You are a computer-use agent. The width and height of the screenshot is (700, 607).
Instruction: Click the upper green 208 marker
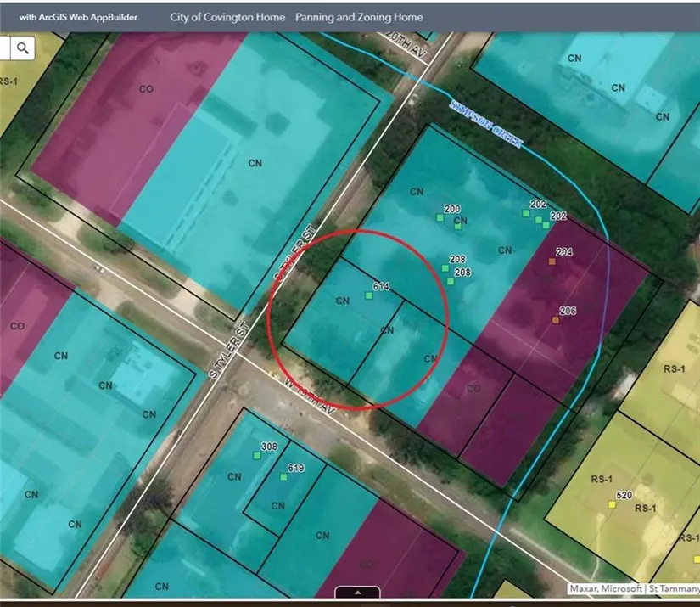tap(445, 268)
